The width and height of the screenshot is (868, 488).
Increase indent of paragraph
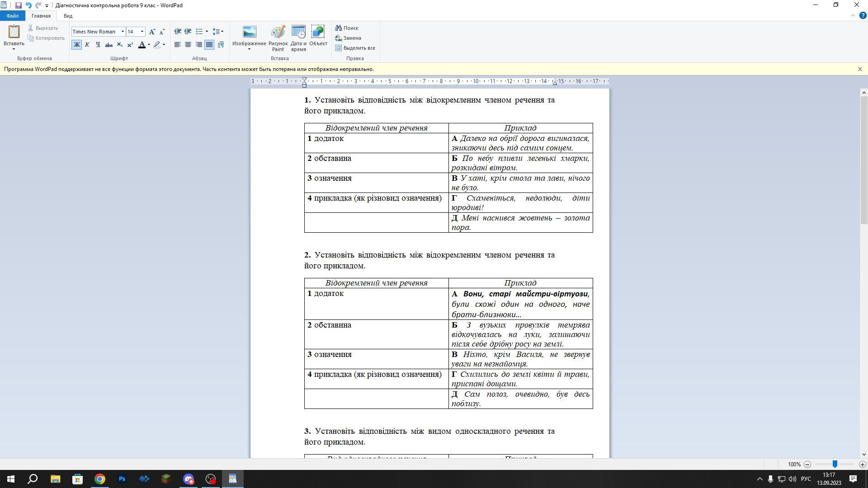(188, 32)
